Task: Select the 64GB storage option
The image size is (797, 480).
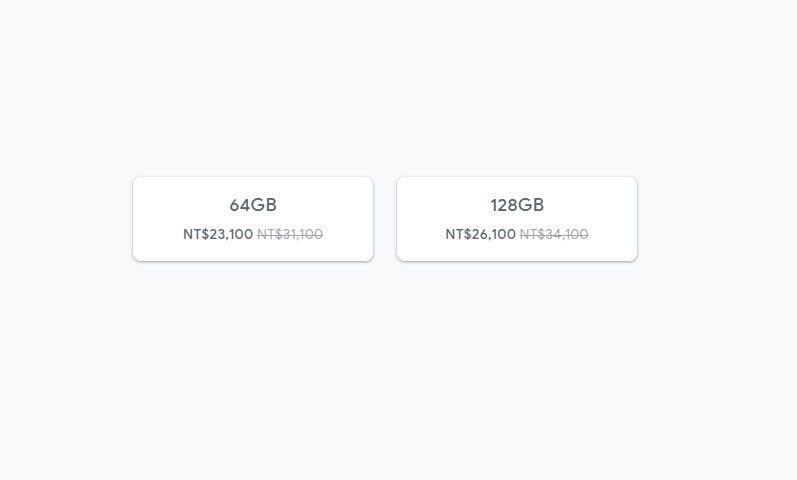Action: coord(253,219)
